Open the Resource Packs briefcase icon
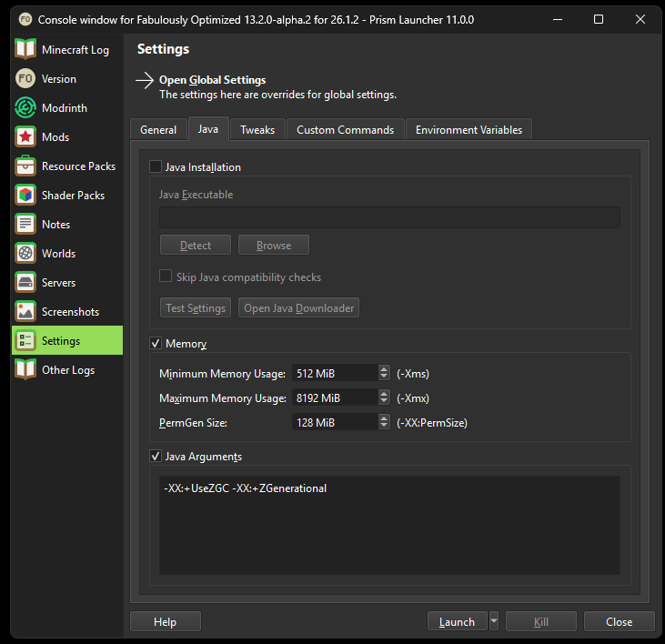This screenshot has width=665, height=644. pyautogui.click(x=25, y=166)
